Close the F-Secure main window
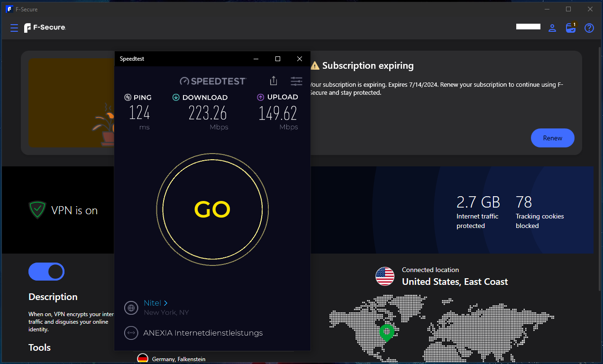The width and height of the screenshot is (603, 364). pyautogui.click(x=590, y=9)
